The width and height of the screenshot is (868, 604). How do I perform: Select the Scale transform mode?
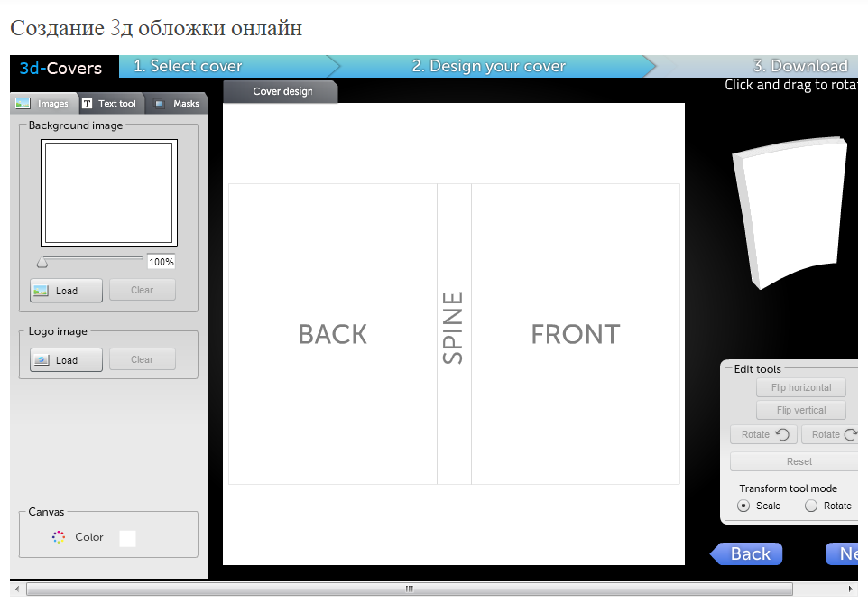743,506
